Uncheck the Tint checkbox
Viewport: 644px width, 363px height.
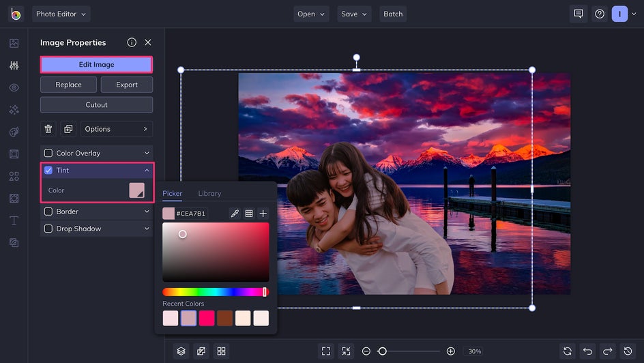(x=48, y=170)
